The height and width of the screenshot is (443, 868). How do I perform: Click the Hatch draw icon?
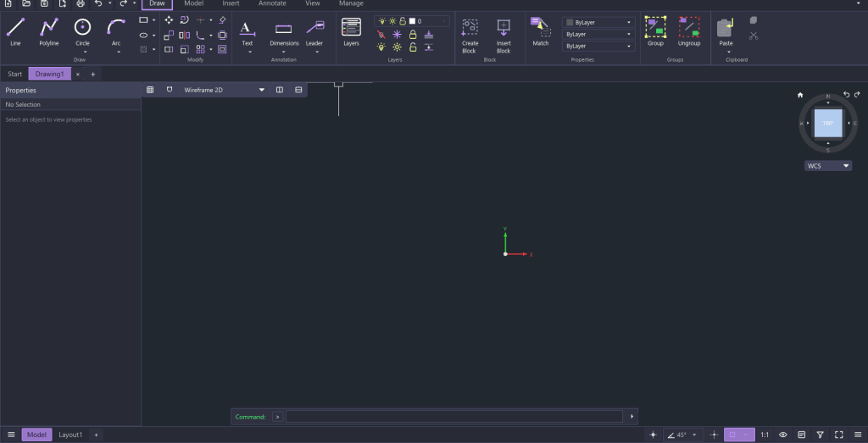[143, 49]
